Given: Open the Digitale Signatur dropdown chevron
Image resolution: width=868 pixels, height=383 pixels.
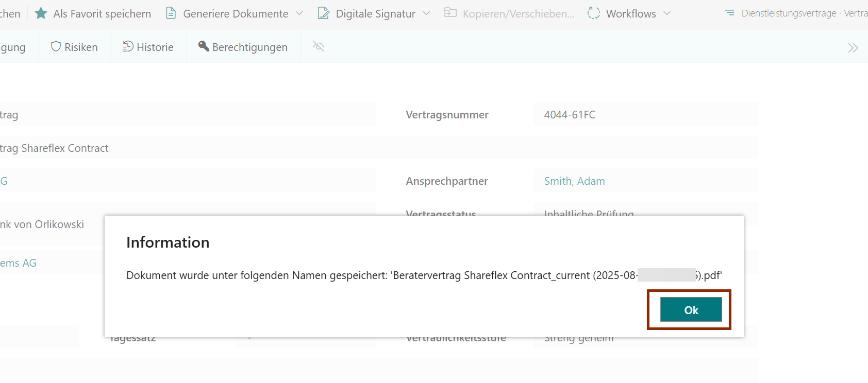Looking at the screenshot, I should tap(426, 13).
